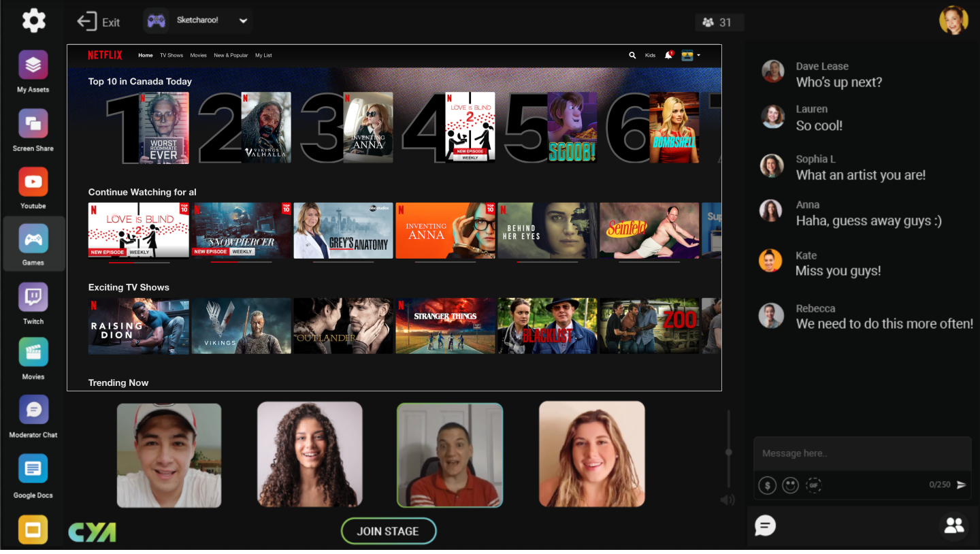Expand the Netflix profile menu arrow
The width and height of the screenshot is (980, 554).
(x=698, y=55)
